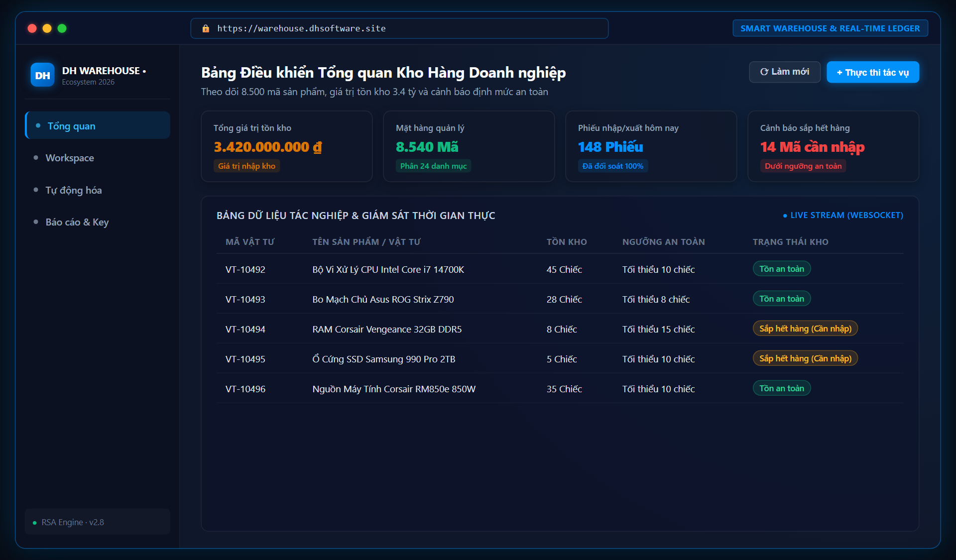Viewport: 956px width, 560px height.
Task: Click the 5 Chiếc stock cell
Action: click(562, 359)
